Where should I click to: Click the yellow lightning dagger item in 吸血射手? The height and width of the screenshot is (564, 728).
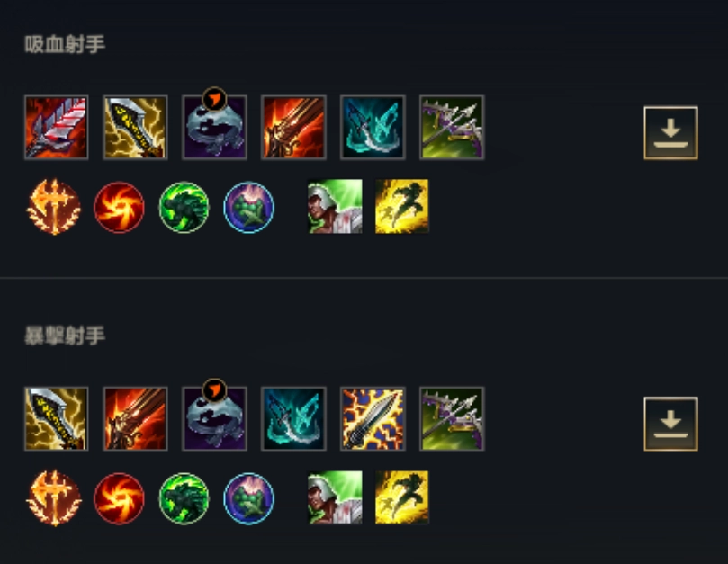(x=135, y=128)
